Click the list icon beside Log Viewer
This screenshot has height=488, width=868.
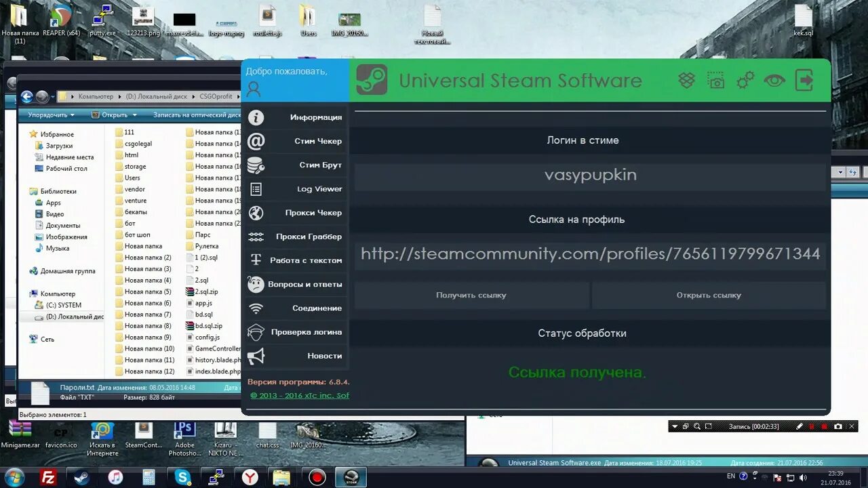pos(256,189)
